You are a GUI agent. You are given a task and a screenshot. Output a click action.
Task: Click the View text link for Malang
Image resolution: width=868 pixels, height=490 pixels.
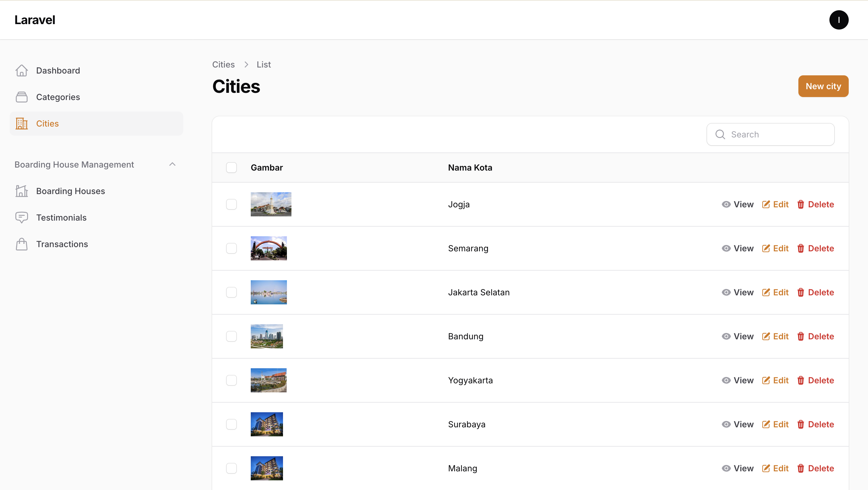click(x=744, y=468)
